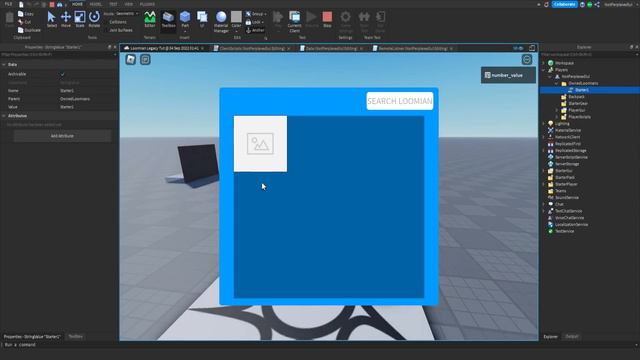Collapse the Players node in Explorer
The height and width of the screenshot is (360, 640).
(543, 70)
